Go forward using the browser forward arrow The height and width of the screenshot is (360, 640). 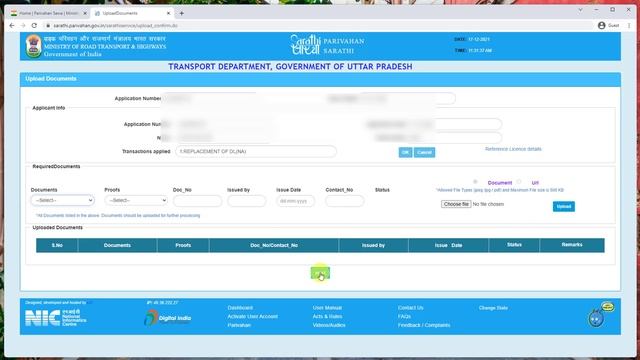pos(23,25)
